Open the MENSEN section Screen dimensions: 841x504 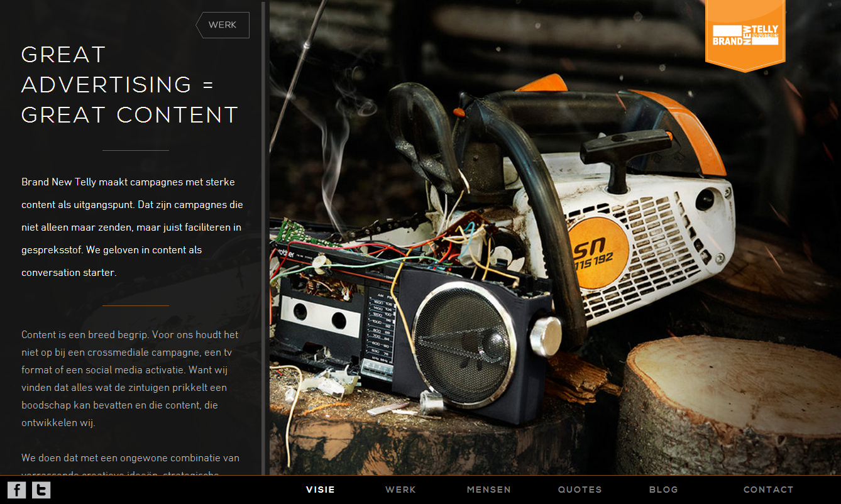click(489, 490)
